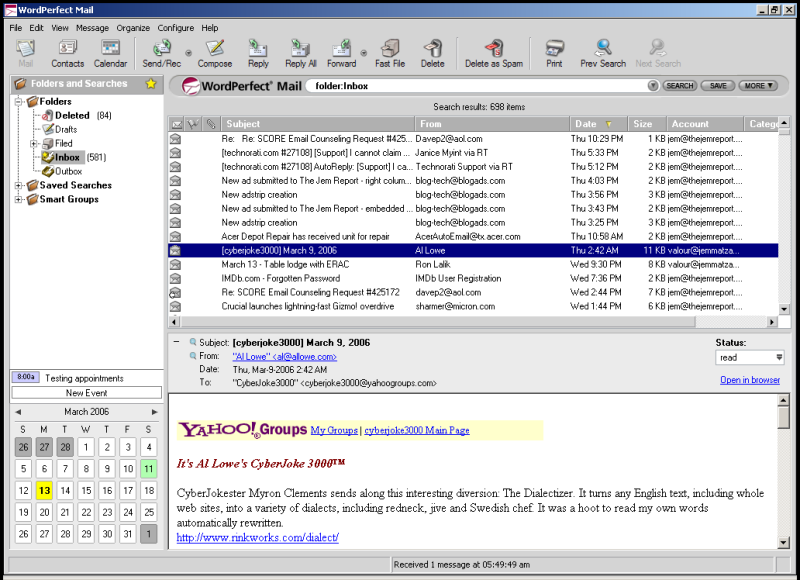Open the MORE dropdown button
This screenshot has width=800, height=580.
click(758, 86)
